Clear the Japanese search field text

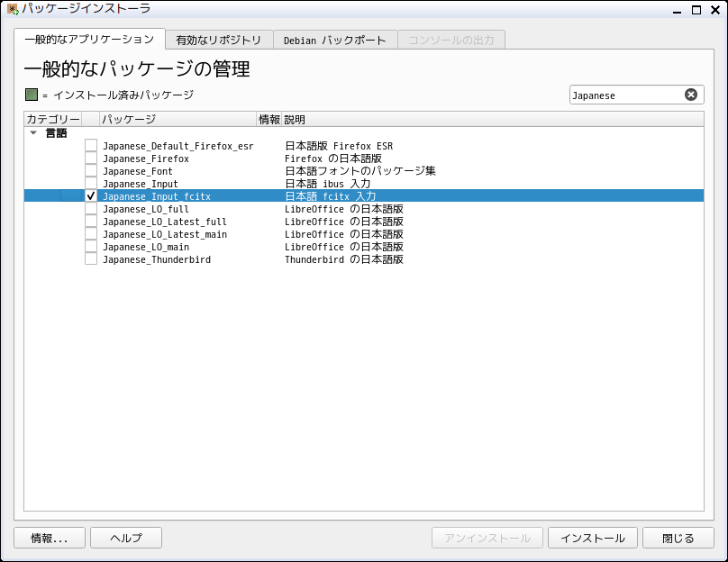[691, 95]
